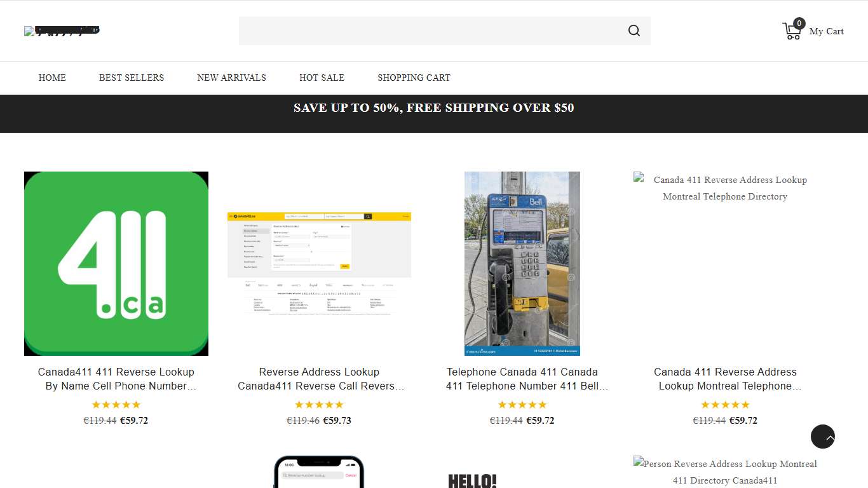The height and width of the screenshot is (488, 868).
Task: Click star rating under Telephone Canada 411 product
Action: pos(522,405)
